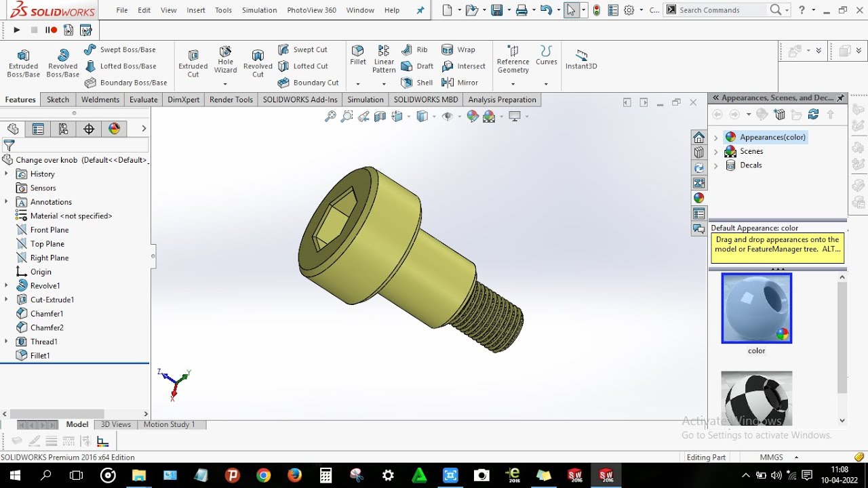Viewport: 868px width, 488px height.
Task: Open the Appearances task pane tab
Action: tap(698, 198)
